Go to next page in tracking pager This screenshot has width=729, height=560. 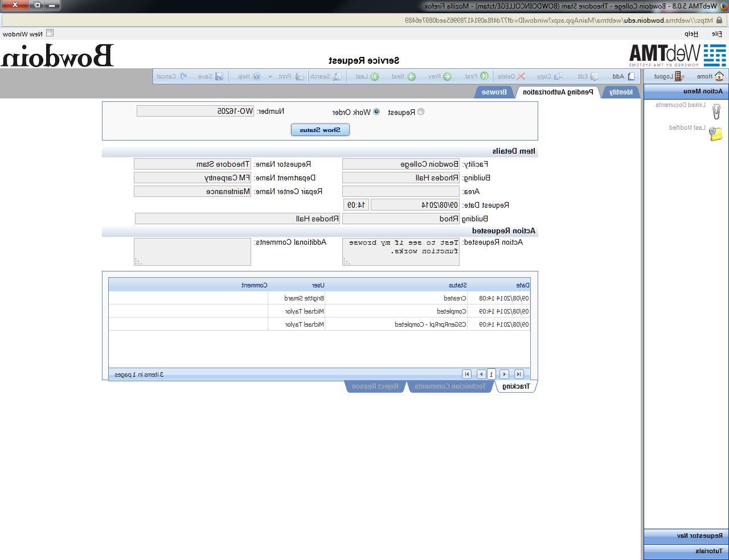click(x=481, y=374)
